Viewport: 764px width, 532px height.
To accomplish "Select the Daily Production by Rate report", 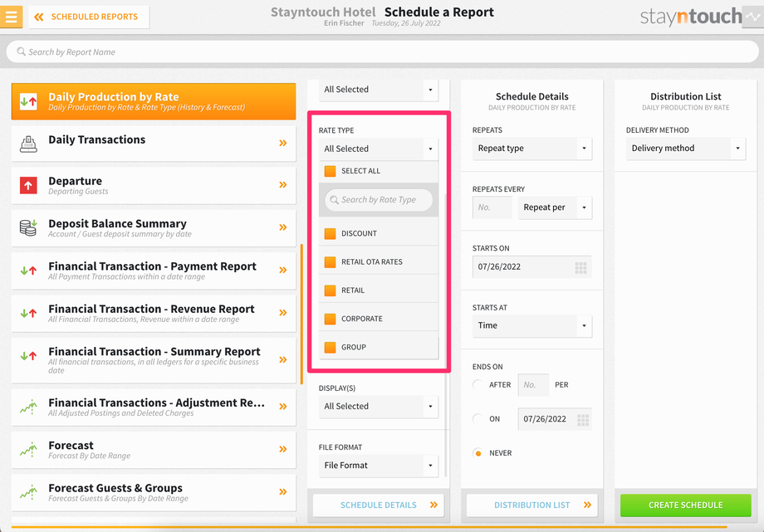I will pos(154,101).
